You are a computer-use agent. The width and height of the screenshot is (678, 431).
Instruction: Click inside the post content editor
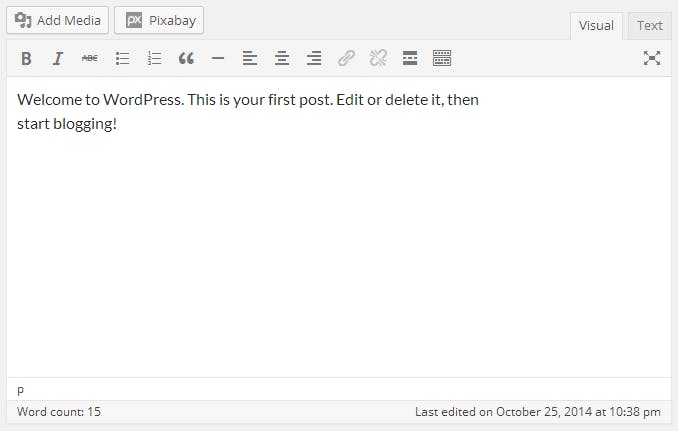click(x=339, y=227)
